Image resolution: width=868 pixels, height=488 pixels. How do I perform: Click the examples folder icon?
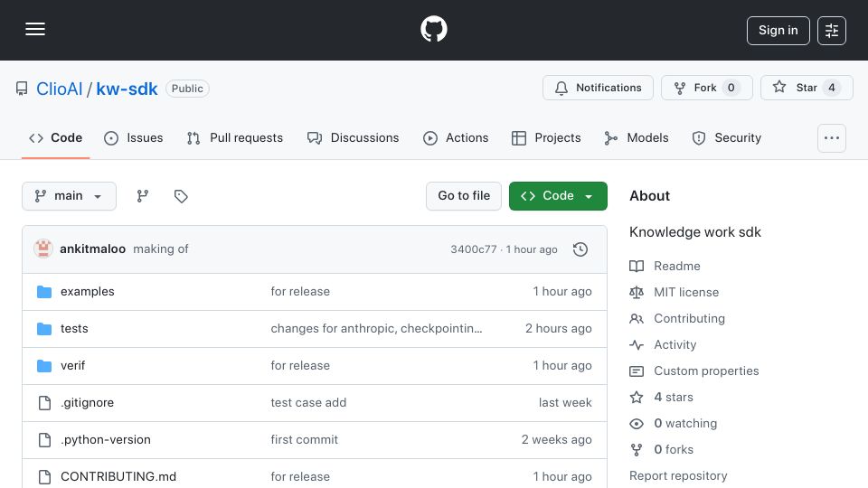[44, 292]
